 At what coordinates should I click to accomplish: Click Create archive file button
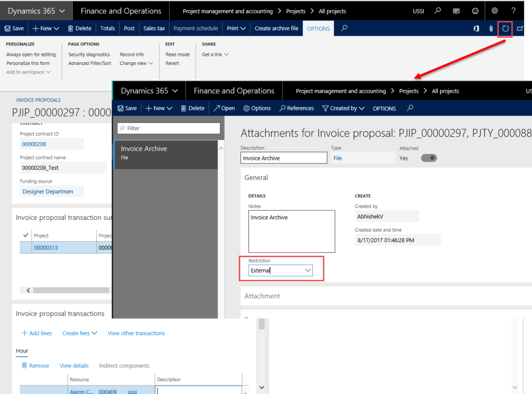click(277, 29)
